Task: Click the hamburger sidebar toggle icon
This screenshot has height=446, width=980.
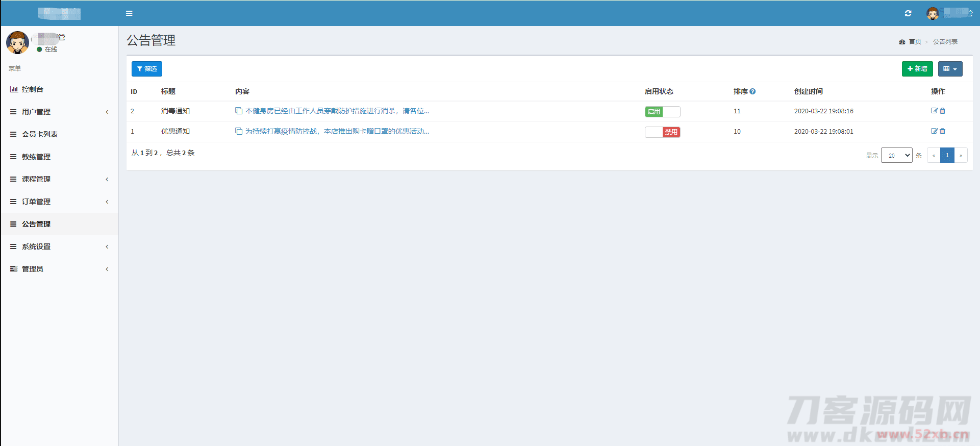Action: click(x=129, y=13)
